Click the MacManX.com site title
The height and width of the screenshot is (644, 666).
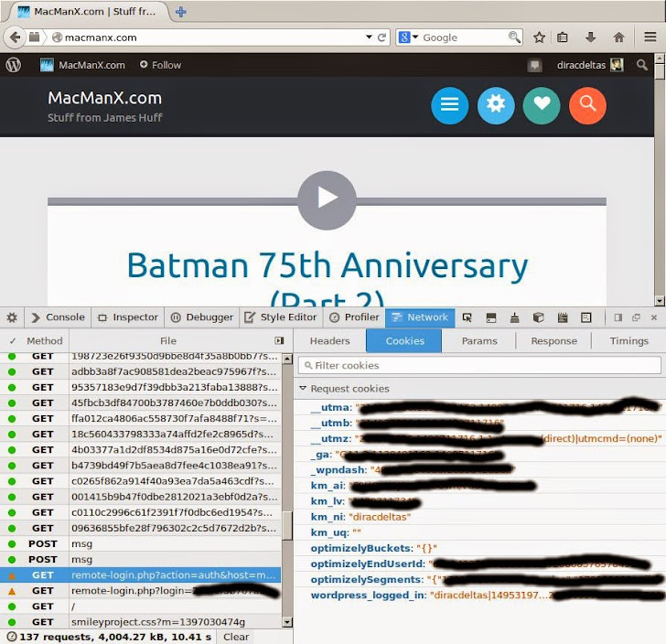click(x=104, y=98)
